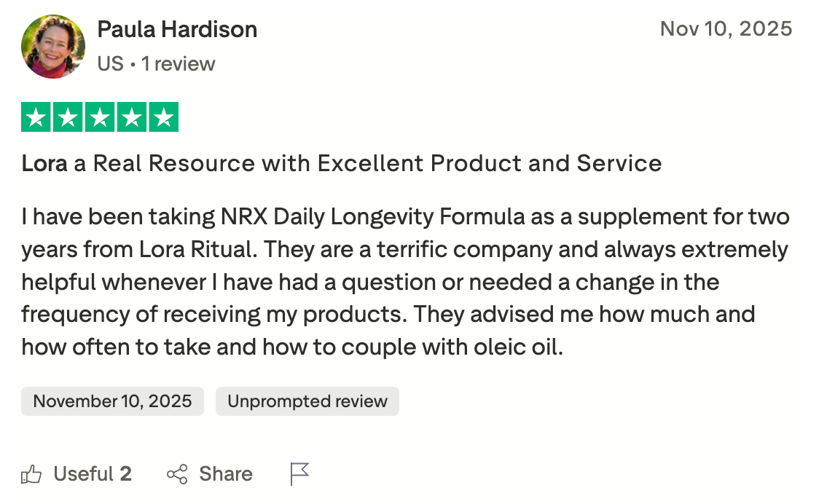
Task: Open the review title link
Action: coord(341,163)
